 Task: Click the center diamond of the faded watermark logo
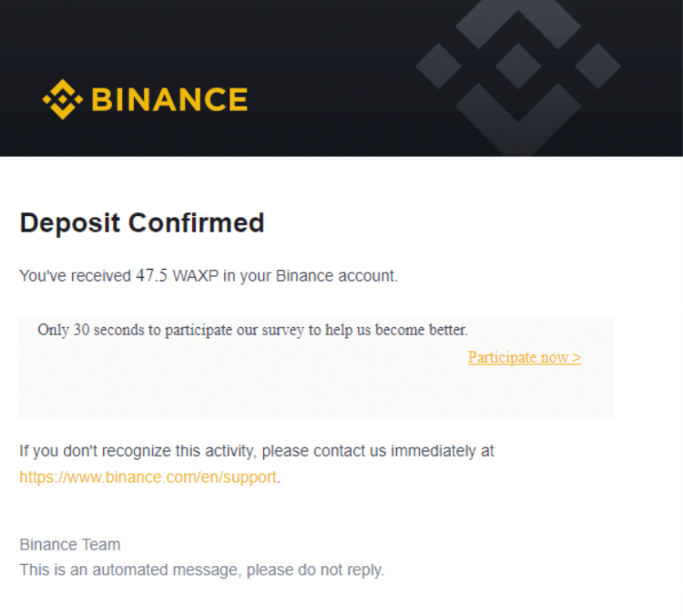(x=518, y=66)
